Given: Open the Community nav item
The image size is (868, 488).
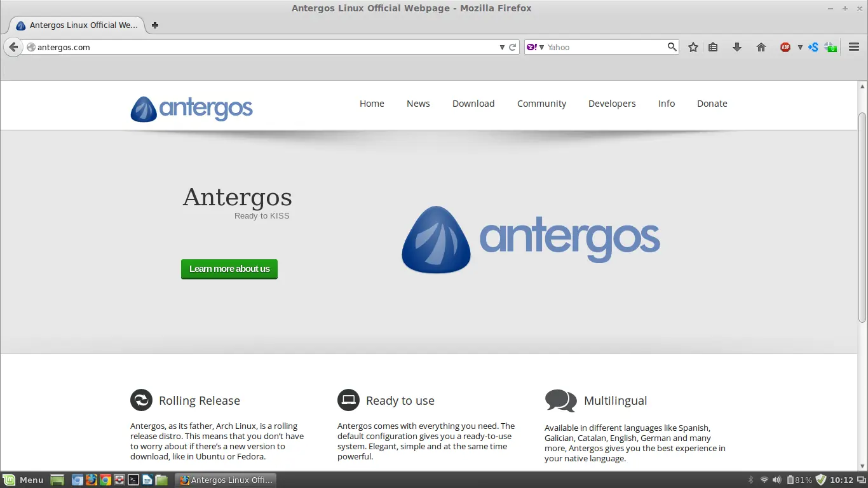Looking at the screenshot, I should (x=541, y=104).
